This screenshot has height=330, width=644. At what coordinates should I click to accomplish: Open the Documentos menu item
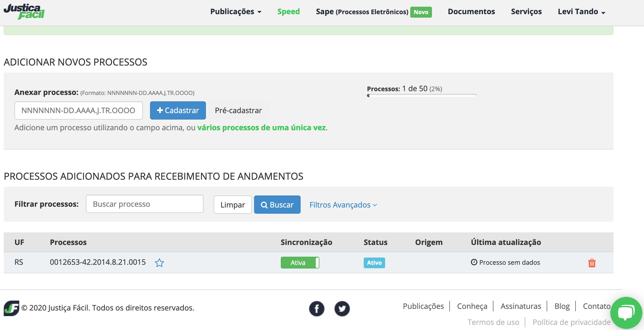[471, 12]
